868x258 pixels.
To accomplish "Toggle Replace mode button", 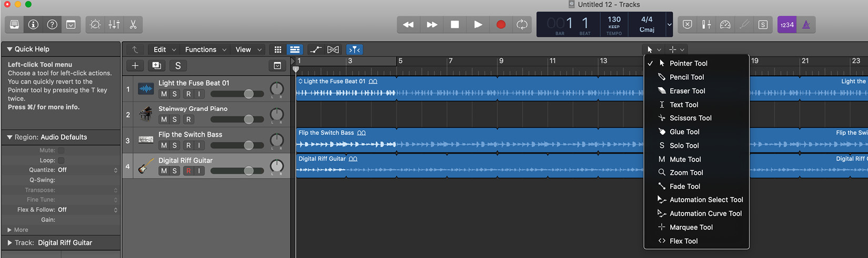I will coord(688,25).
